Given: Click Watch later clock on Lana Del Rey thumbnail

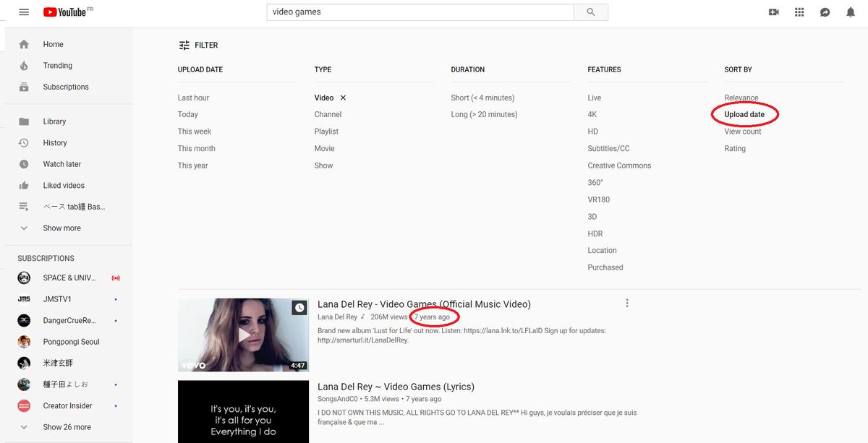Looking at the screenshot, I should click(x=299, y=308).
